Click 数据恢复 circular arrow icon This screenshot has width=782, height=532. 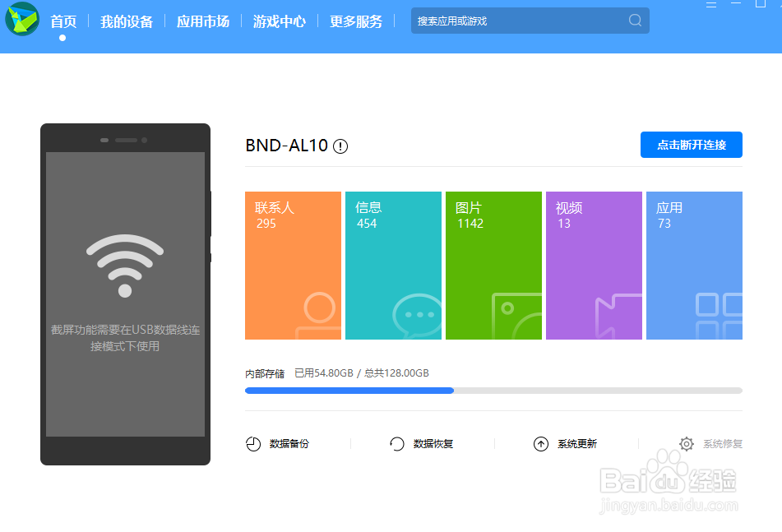click(x=397, y=444)
